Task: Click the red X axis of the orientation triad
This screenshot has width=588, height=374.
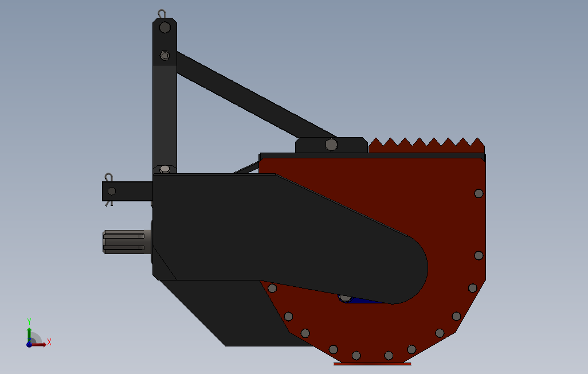Action: click(39, 344)
